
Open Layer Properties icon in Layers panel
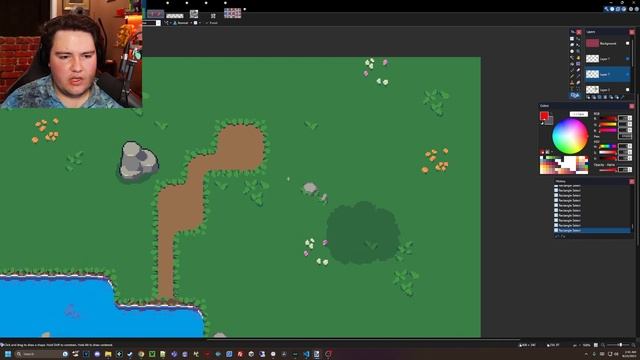point(622,97)
